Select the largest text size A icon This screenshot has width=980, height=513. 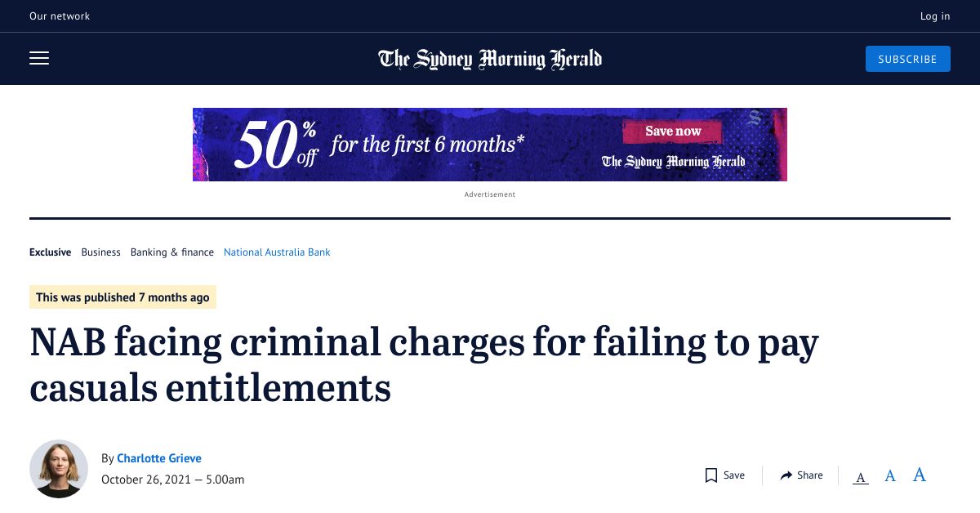pos(919,474)
